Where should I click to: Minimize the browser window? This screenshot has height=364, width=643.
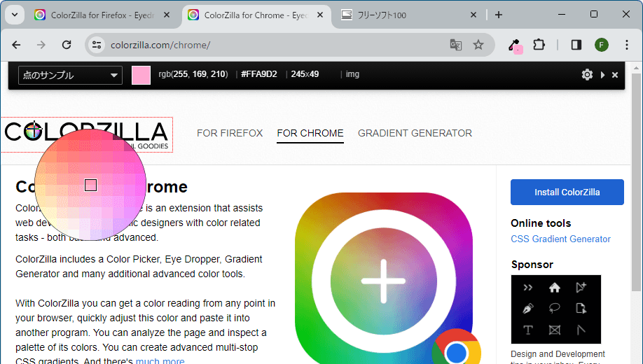point(562,15)
